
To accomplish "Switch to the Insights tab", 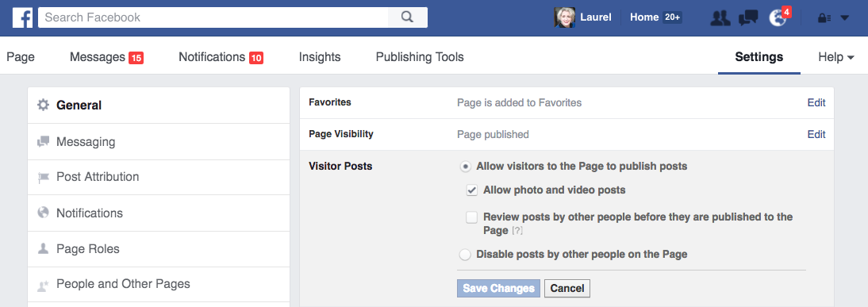I will [320, 57].
